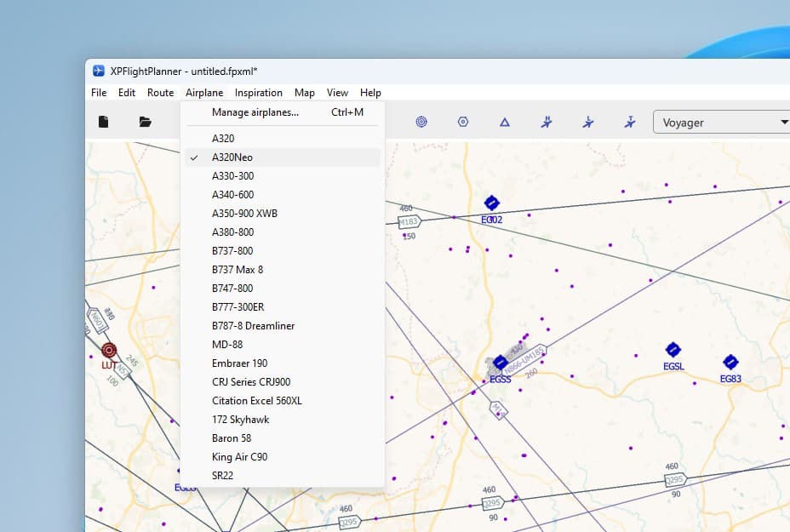The width and height of the screenshot is (790, 532).
Task: Toggle the VOR concentric-circle toolbar icon
Action: (421, 122)
